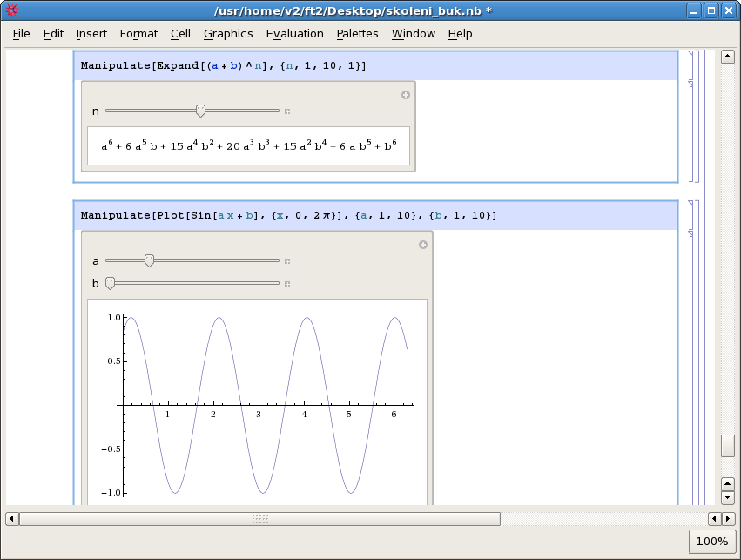
Task: Open the Evaluation menu
Action: (x=295, y=34)
